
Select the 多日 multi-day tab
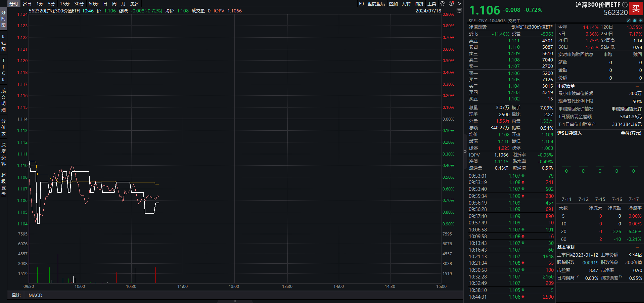click(x=27, y=4)
